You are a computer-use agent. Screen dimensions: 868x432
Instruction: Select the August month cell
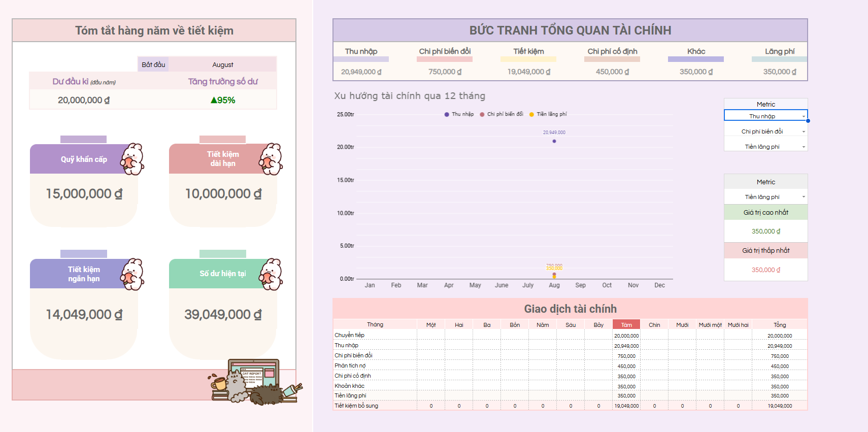[223, 64]
